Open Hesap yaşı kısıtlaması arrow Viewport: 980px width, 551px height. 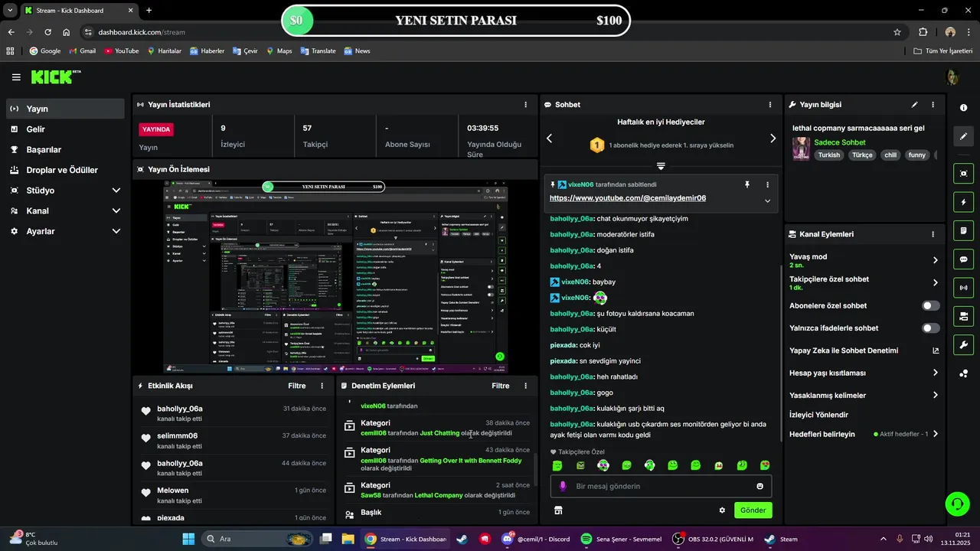935,373
